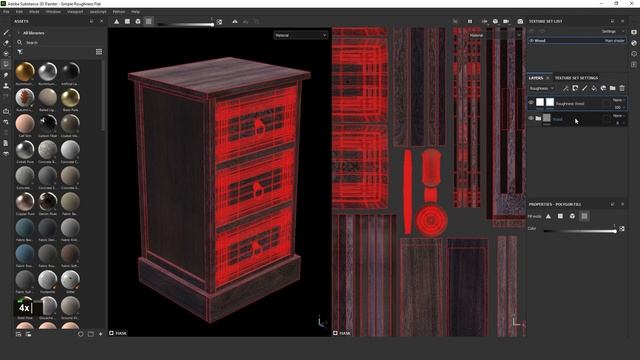Image resolution: width=640 pixels, height=360 pixels.
Task: Open display settings icon on right sidebar
Action: (x=634, y=32)
